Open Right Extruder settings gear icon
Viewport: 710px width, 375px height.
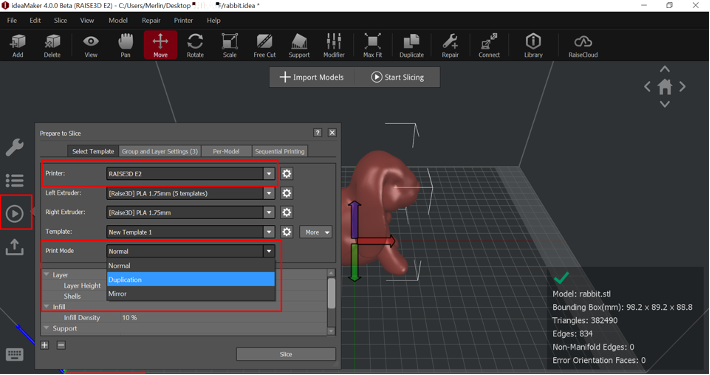[287, 212]
